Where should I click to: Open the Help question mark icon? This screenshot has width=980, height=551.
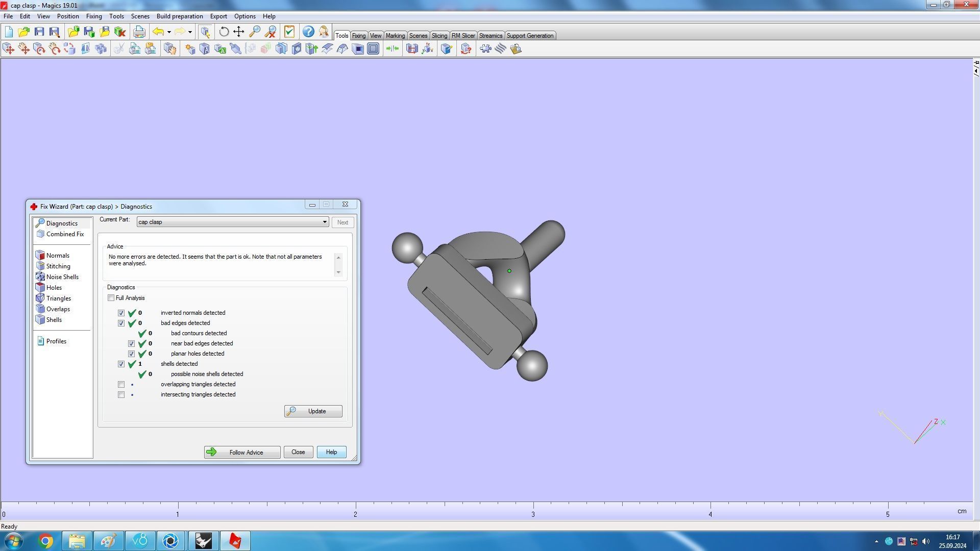pos(308,32)
